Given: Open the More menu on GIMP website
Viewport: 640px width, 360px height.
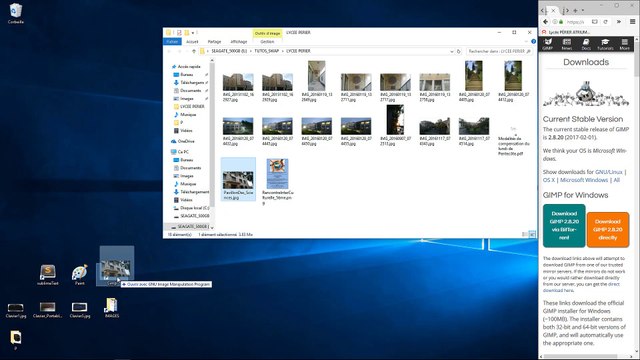Looking at the screenshot, I should [624, 44].
